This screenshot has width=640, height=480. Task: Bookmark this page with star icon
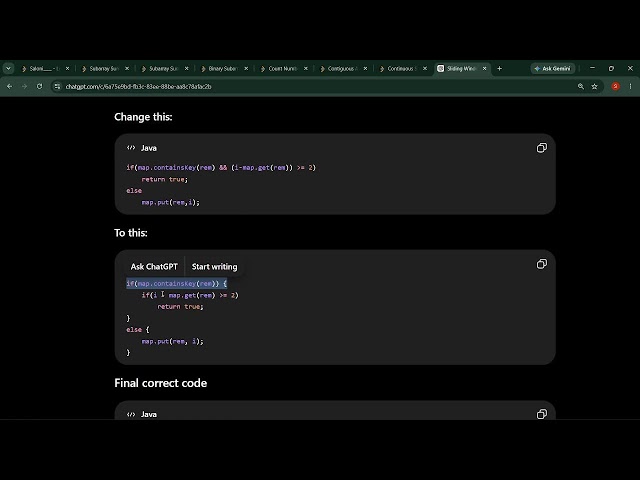click(x=594, y=87)
